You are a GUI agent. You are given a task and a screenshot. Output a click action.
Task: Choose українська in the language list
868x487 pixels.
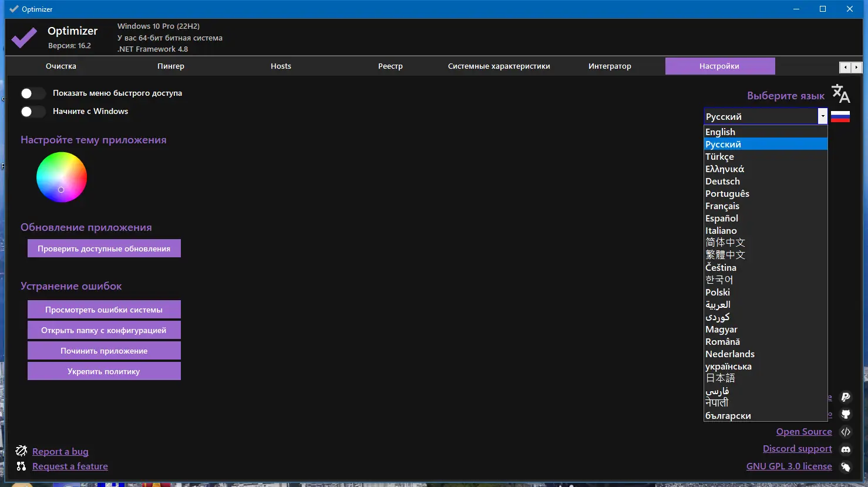(766, 367)
